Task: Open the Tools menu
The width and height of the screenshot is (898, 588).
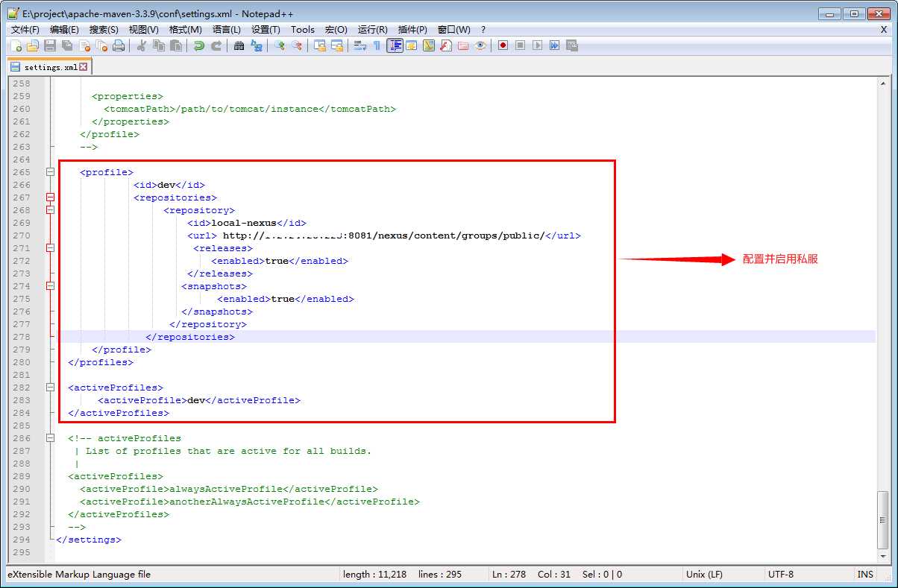Action: (303, 29)
